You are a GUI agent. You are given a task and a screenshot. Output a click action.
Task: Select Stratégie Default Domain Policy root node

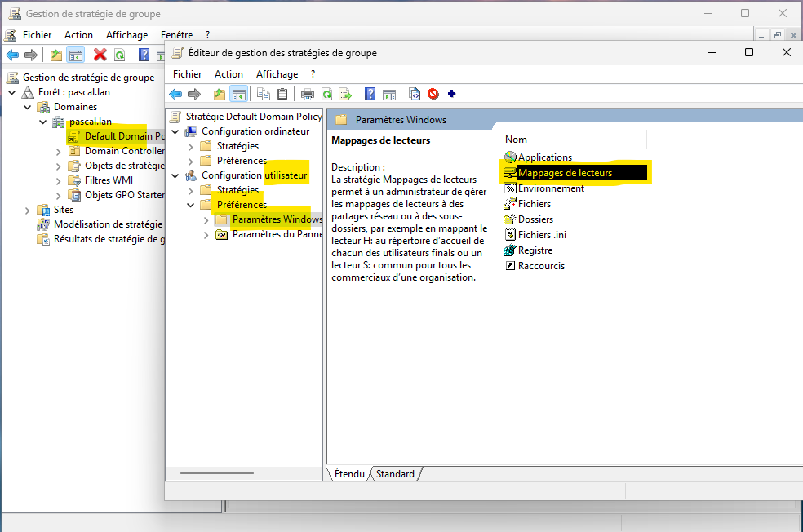tap(246, 117)
